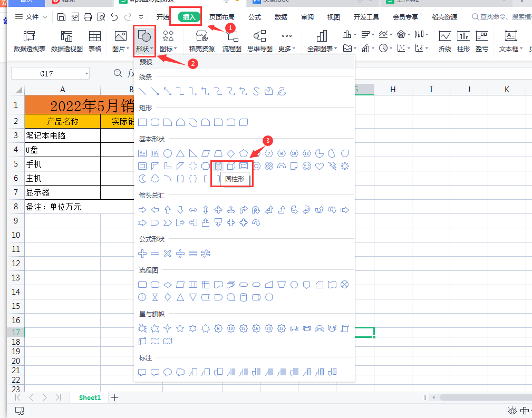Viewport: 532px width, 418px height.
Task: Open the 思维导图 mind map tool
Action: pos(260,42)
